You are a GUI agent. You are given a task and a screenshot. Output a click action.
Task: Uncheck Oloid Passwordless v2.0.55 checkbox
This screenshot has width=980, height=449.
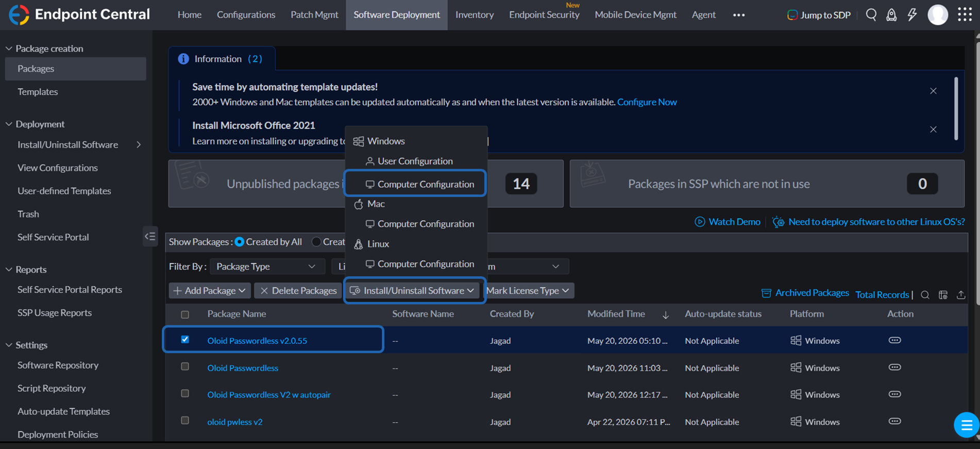click(x=185, y=339)
